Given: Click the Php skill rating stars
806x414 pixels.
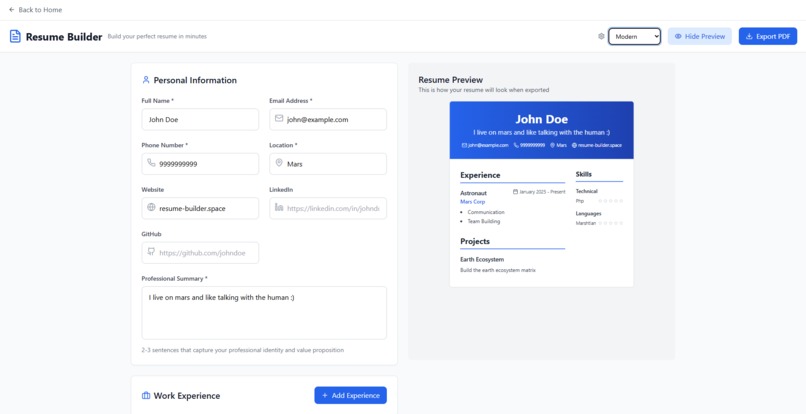Looking at the screenshot, I should click(x=611, y=201).
